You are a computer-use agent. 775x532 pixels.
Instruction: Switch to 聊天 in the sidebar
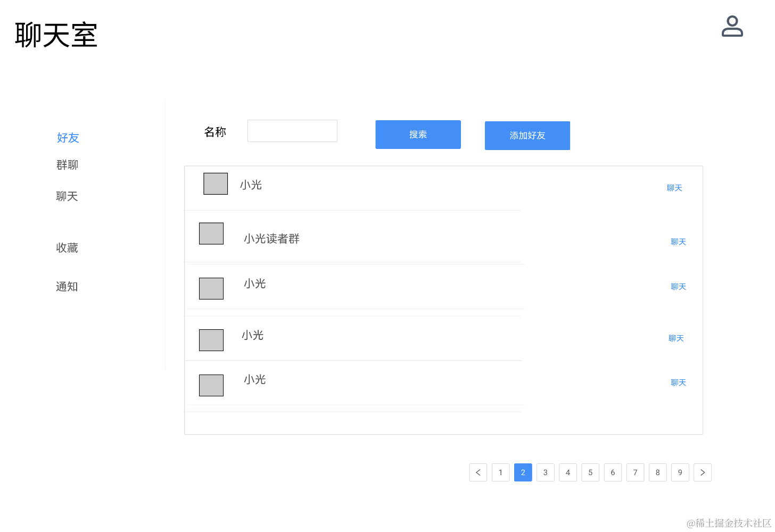67,196
